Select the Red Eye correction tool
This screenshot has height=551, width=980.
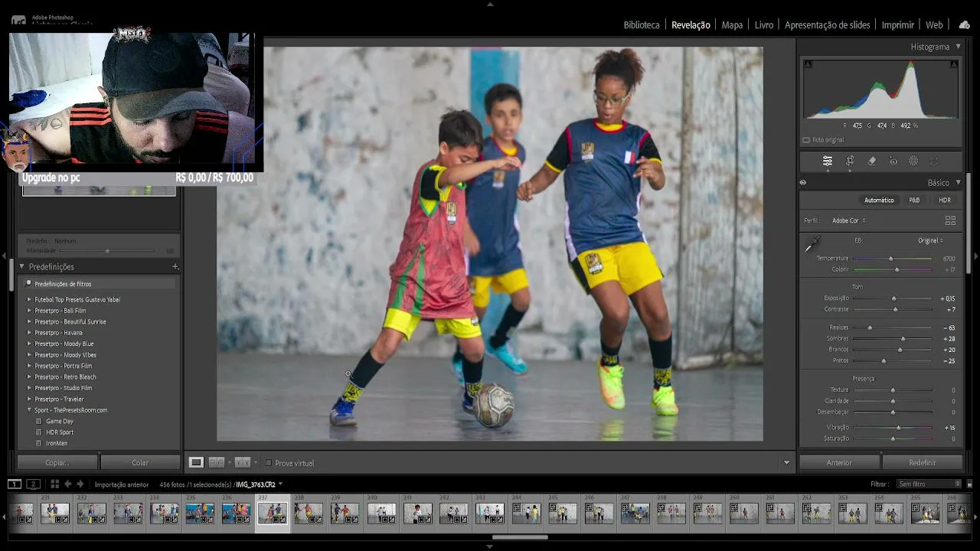[x=893, y=161]
